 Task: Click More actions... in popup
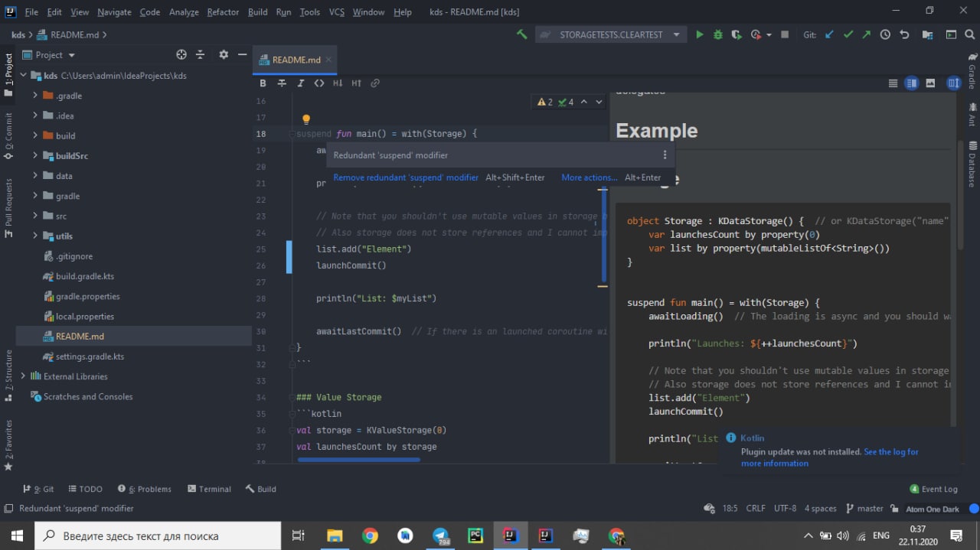[590, 177]
